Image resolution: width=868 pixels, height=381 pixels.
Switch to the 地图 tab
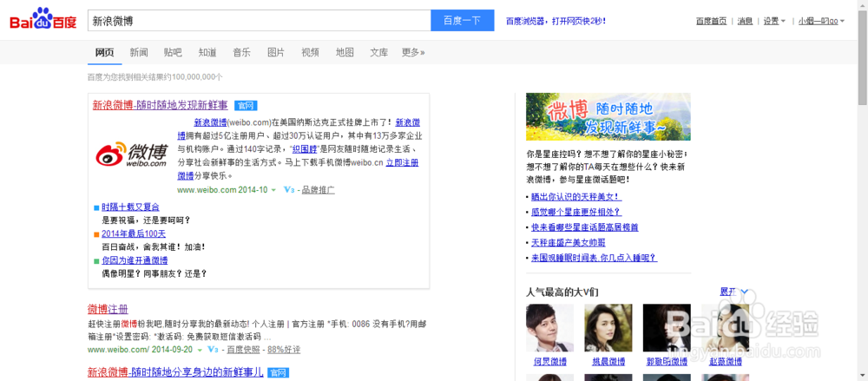pos(345,53)
